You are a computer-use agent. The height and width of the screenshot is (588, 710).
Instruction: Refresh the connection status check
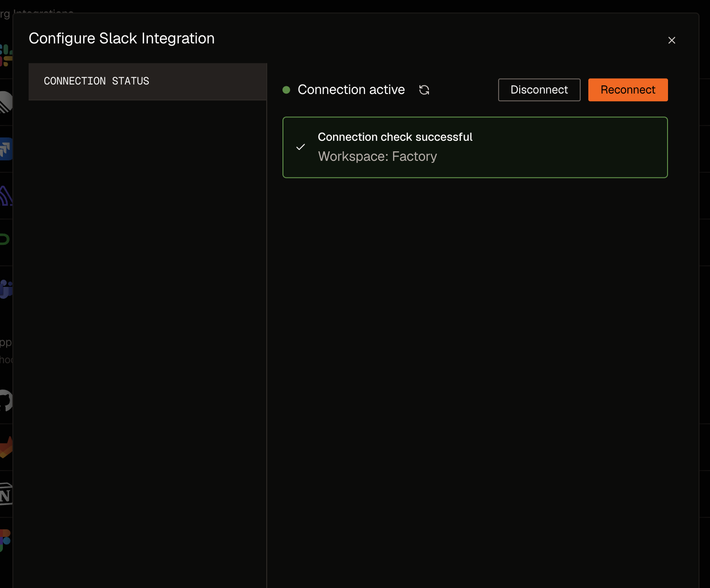[424, 90]
